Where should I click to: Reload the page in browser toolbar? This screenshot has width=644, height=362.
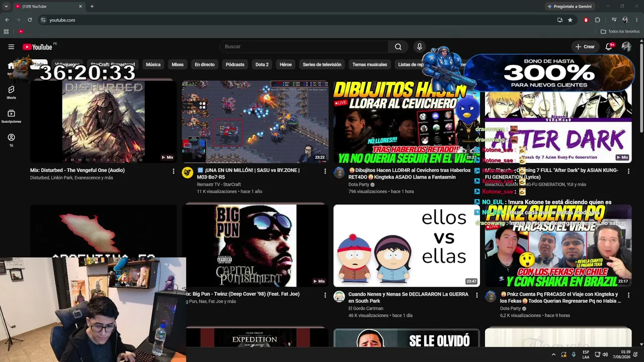click(30, 20)
